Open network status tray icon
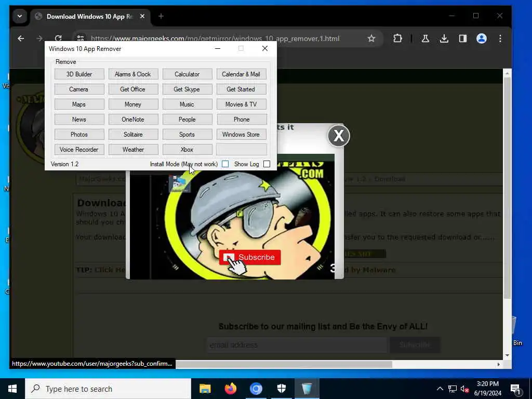This screenshot has width=532, height=399. click(453, 389)
